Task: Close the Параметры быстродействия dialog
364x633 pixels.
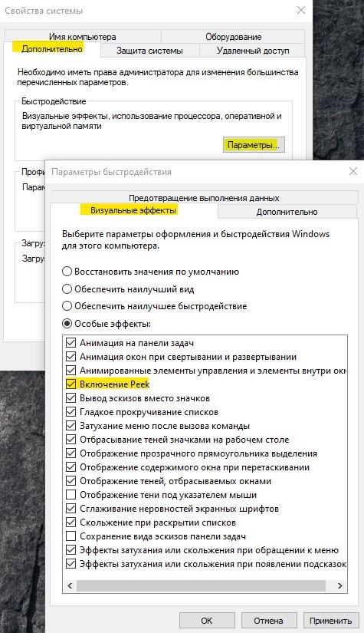Action: [353, 171]
